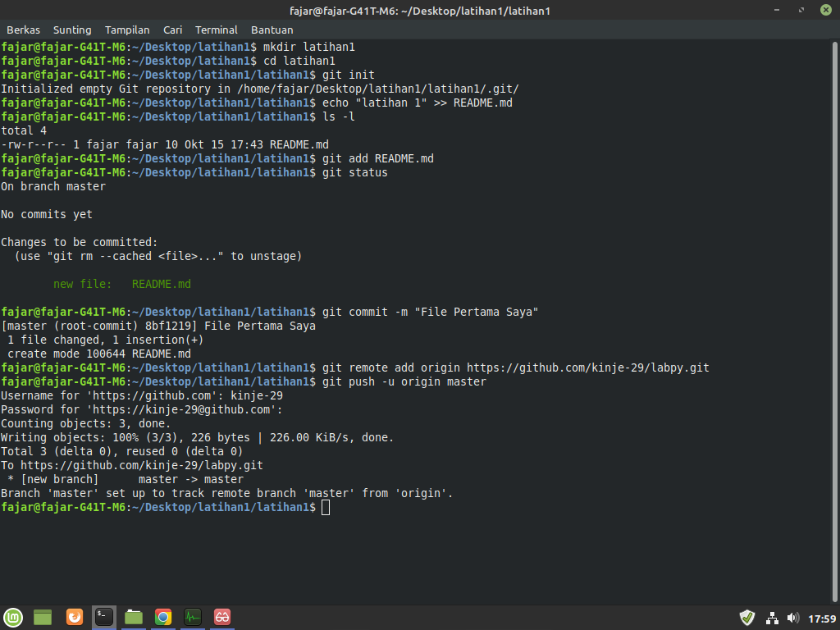The height and width of the screenshot is (630, 840).
Task: Click the show desktop icon in panel
Action: click(x=43, y=617)
